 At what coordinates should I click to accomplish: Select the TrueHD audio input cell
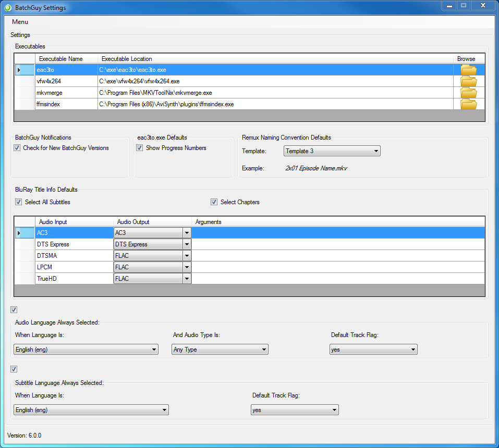(x=74, y=279)
